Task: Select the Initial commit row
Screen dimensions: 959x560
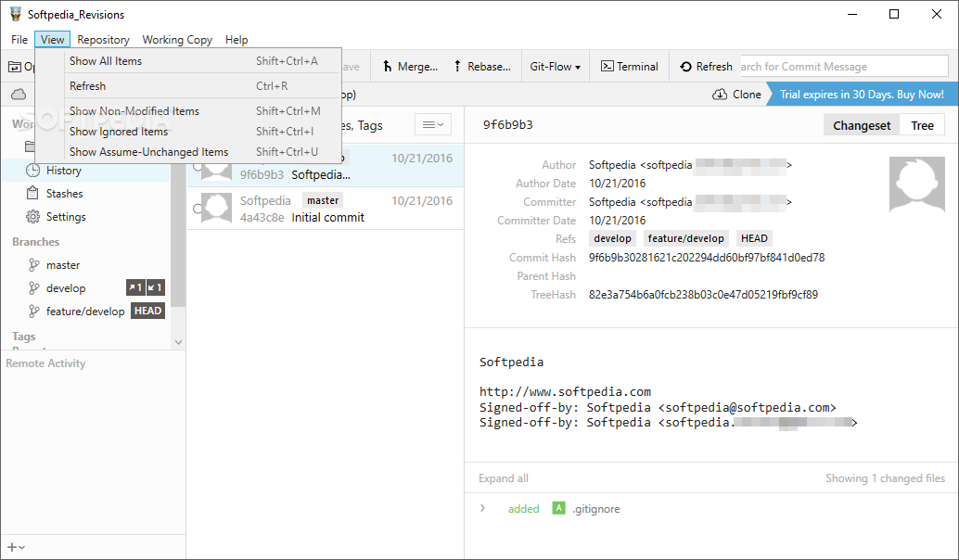Action: point(326,209)
